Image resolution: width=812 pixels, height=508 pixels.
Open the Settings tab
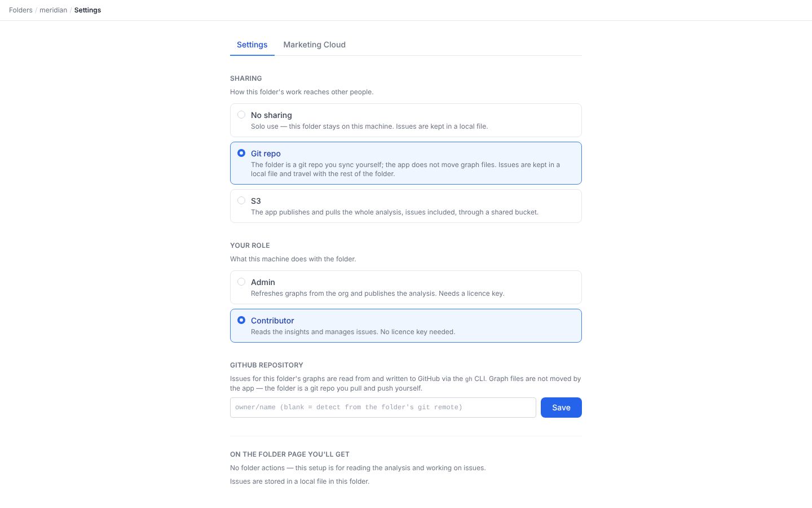click(252, 45)
